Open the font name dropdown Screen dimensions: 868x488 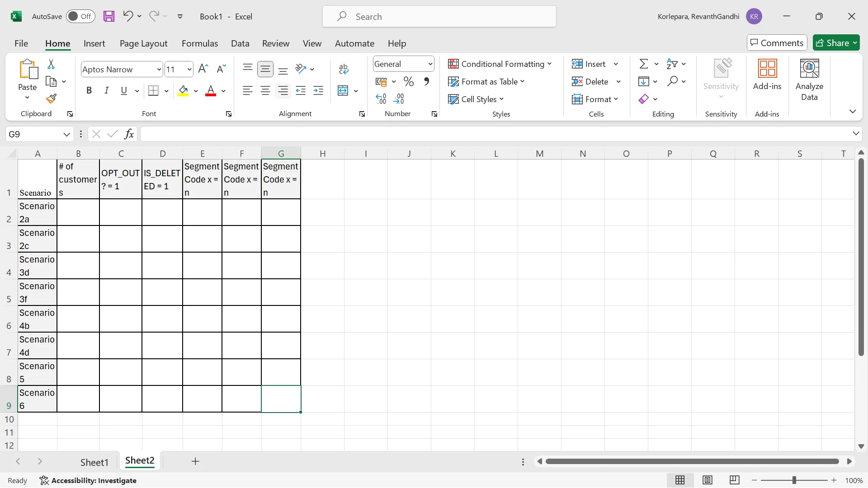(x=159, y=70)
